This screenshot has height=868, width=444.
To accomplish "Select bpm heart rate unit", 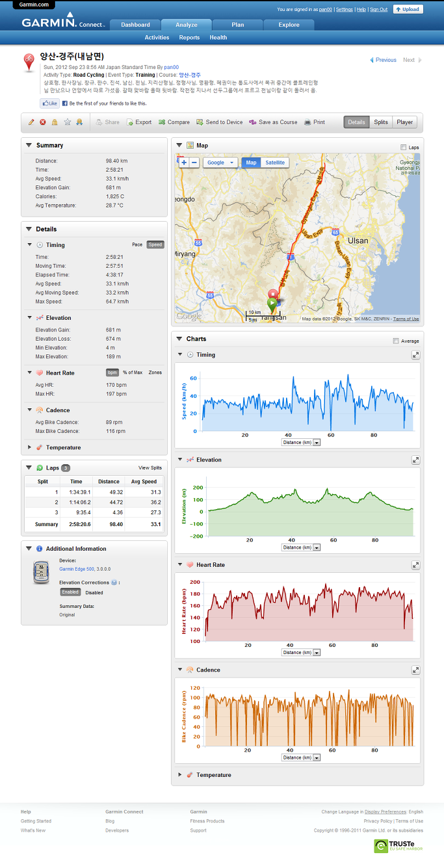I will coord(112,373).
